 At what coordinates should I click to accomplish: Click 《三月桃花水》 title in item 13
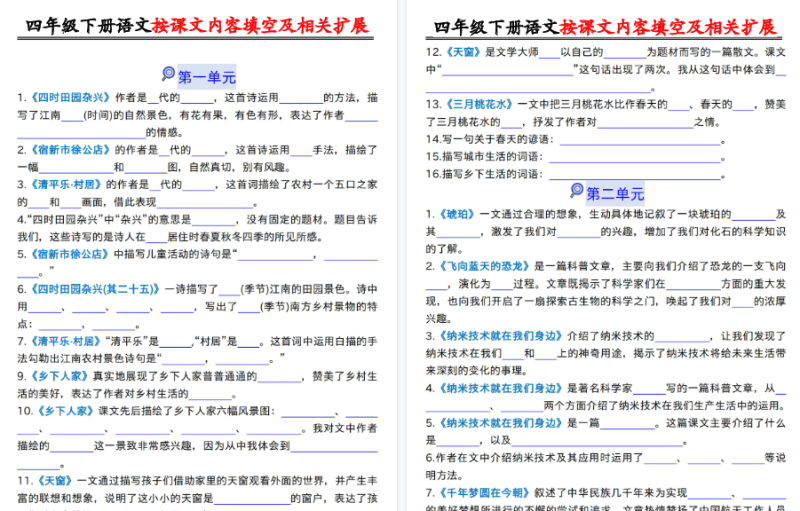479,105
